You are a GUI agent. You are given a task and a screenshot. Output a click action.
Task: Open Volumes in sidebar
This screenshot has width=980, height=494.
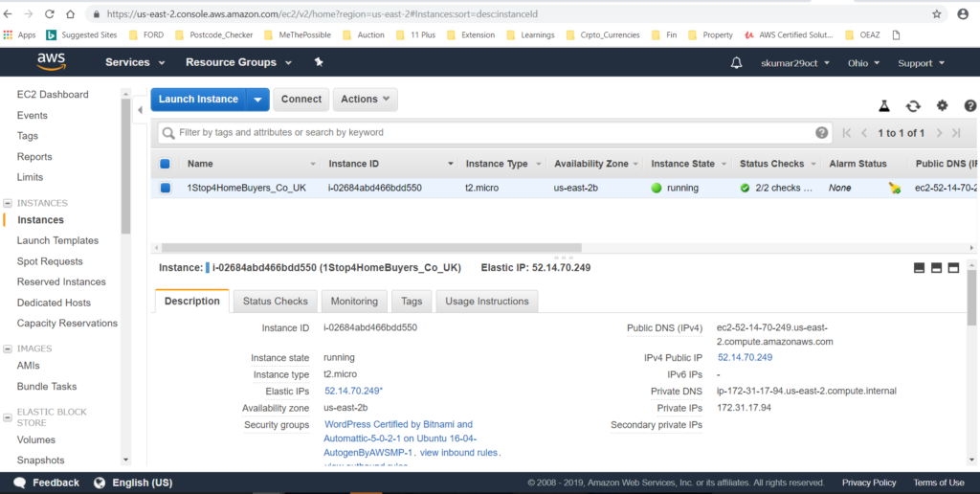tap(35, 439)
